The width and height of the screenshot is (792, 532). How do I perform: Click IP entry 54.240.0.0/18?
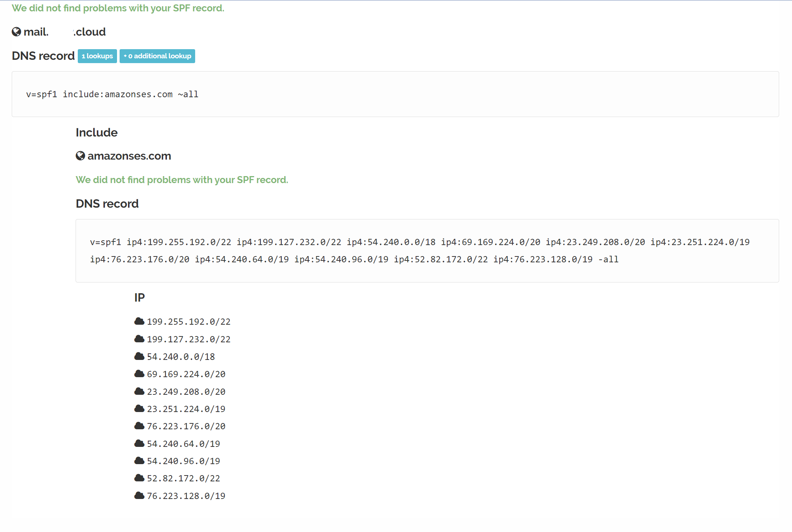(181, 357)
